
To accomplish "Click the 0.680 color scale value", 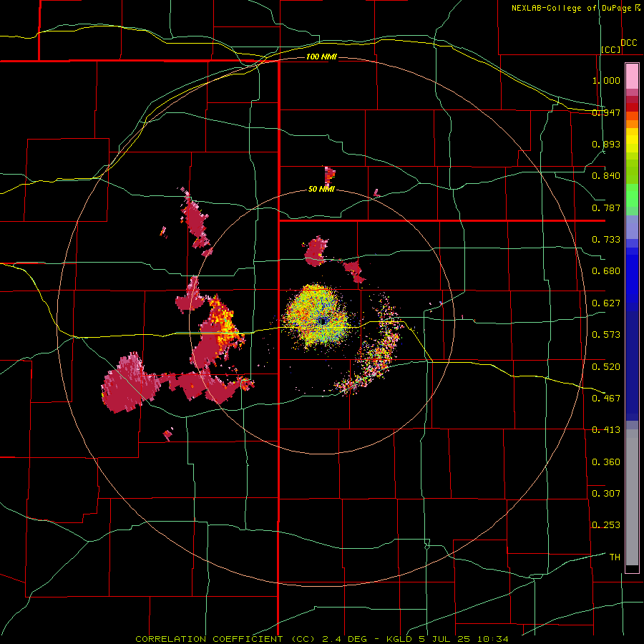I will click(606, 271).
